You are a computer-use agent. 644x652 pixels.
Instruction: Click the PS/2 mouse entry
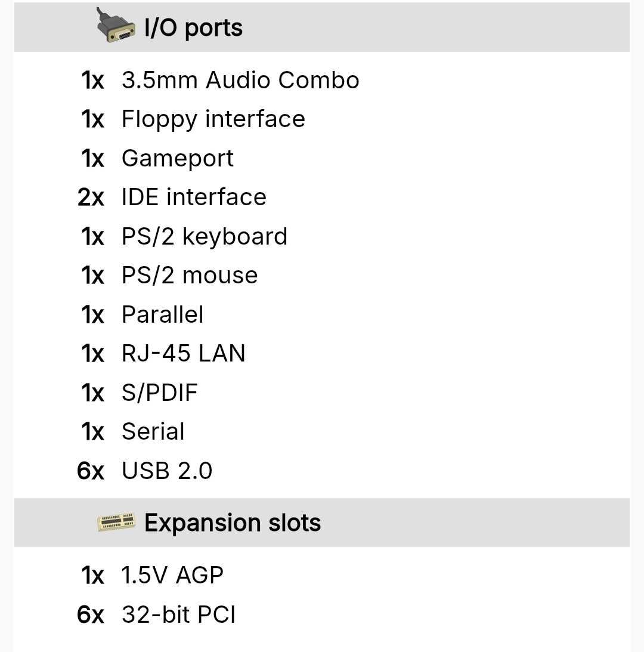[190, 275]
